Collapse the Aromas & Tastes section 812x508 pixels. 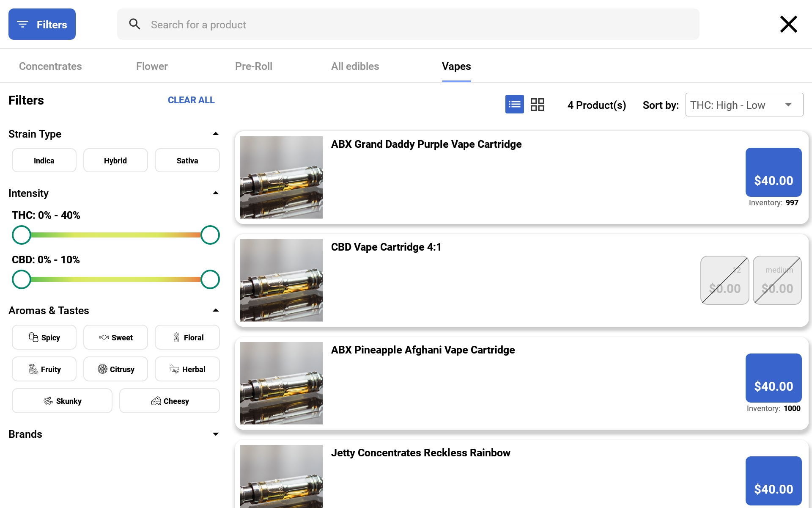215,310
